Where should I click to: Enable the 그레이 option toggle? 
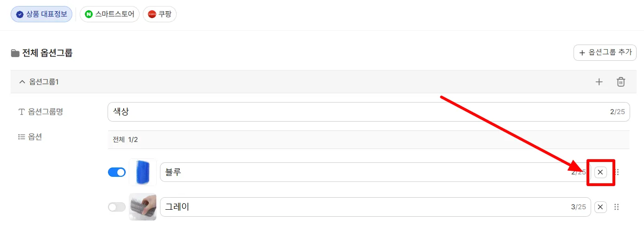117,207
